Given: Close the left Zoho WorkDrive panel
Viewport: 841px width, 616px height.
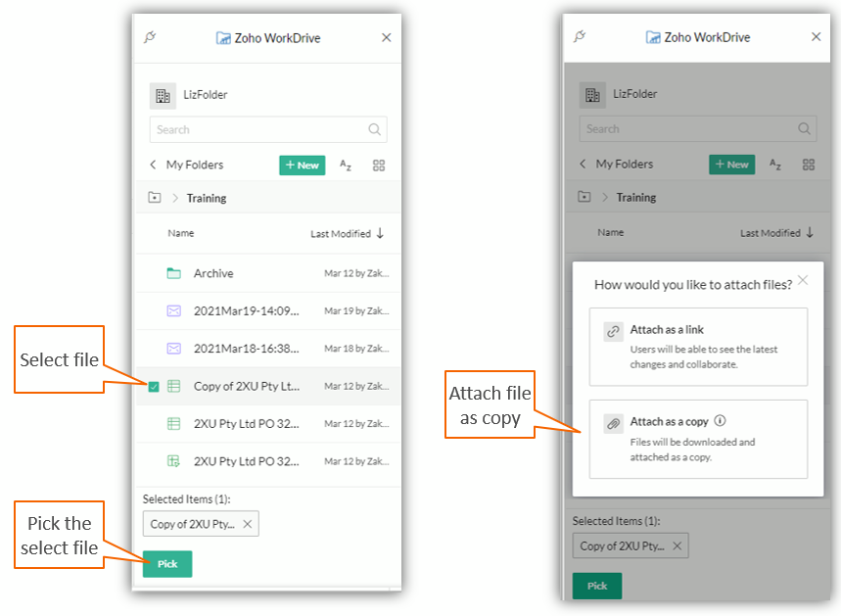Looking at the screenshot, I should click(x=386, y=37).
